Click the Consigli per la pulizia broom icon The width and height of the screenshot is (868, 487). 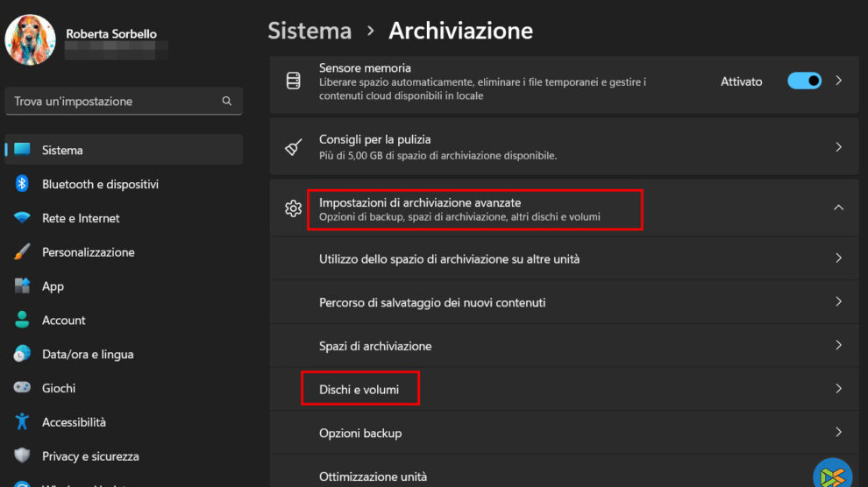(x=294, y=147)
